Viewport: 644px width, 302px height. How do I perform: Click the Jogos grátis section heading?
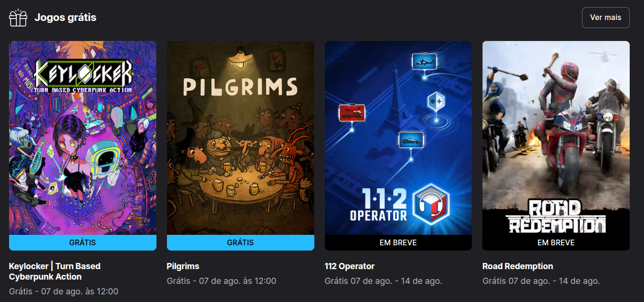click(65, 18)
